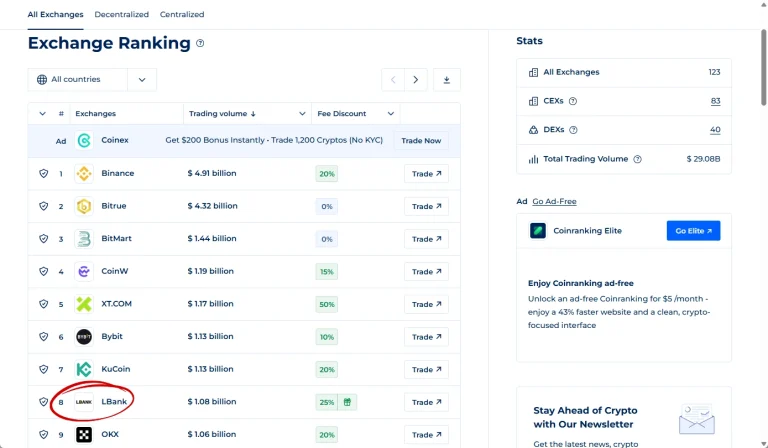The width and height of the screenshot is (768, 448).
Task: Click the Coinranking Elite logo icon
Action: coord(538,231)
